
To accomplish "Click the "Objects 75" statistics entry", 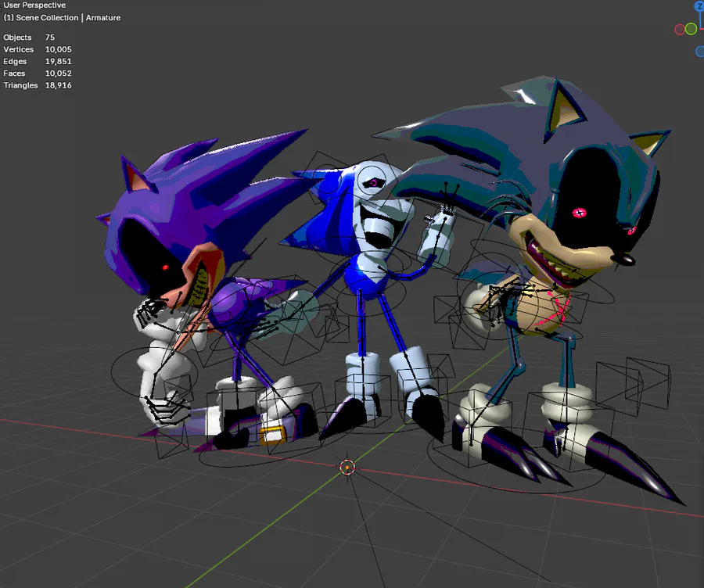I will coord(29,38).
